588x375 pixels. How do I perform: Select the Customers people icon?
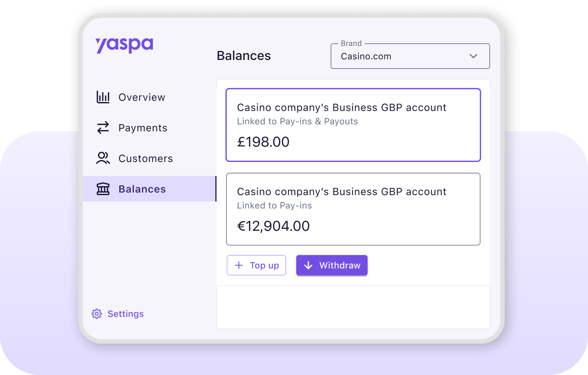point(103,158)
